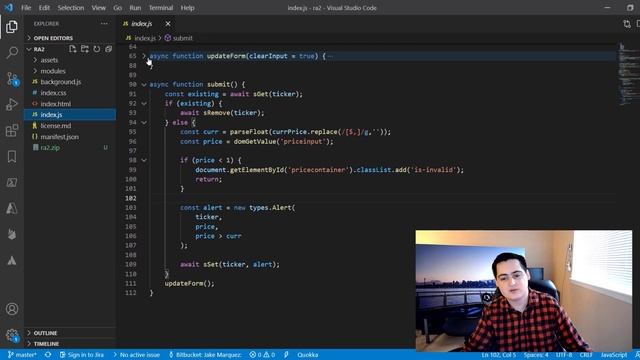Click Ln 102, Col 5 indicator

pyautogui.click(x=498, y=355)
